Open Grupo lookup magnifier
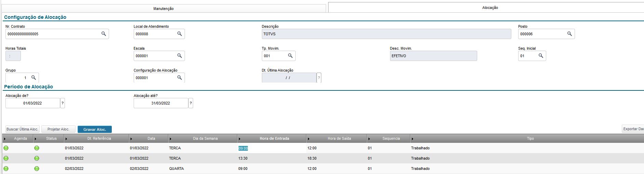 (33, 78)
